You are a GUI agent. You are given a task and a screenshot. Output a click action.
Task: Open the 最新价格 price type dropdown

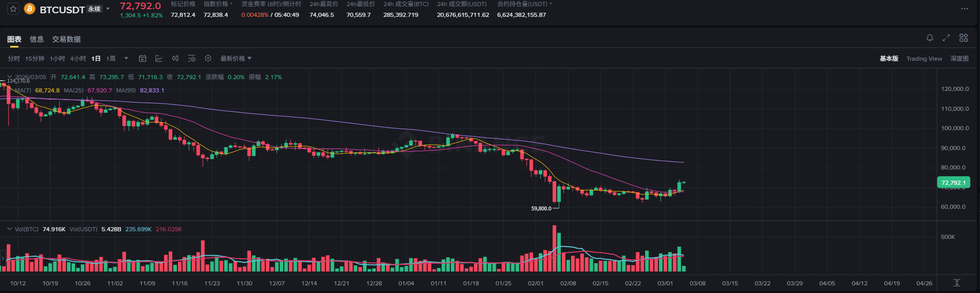[x=236, y=59]
